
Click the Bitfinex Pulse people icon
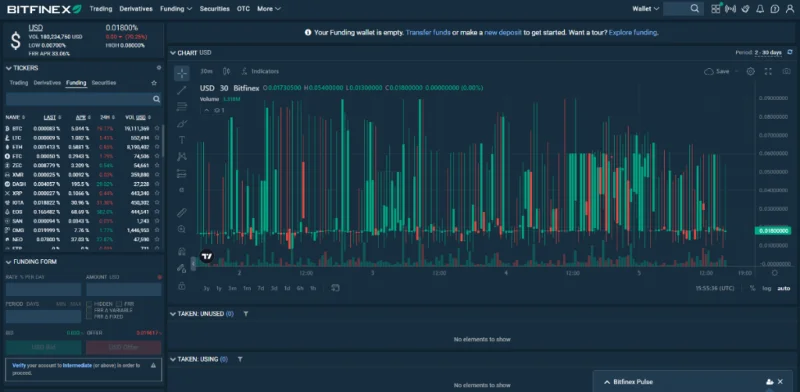pyautogui.click(x=769, y=382)
